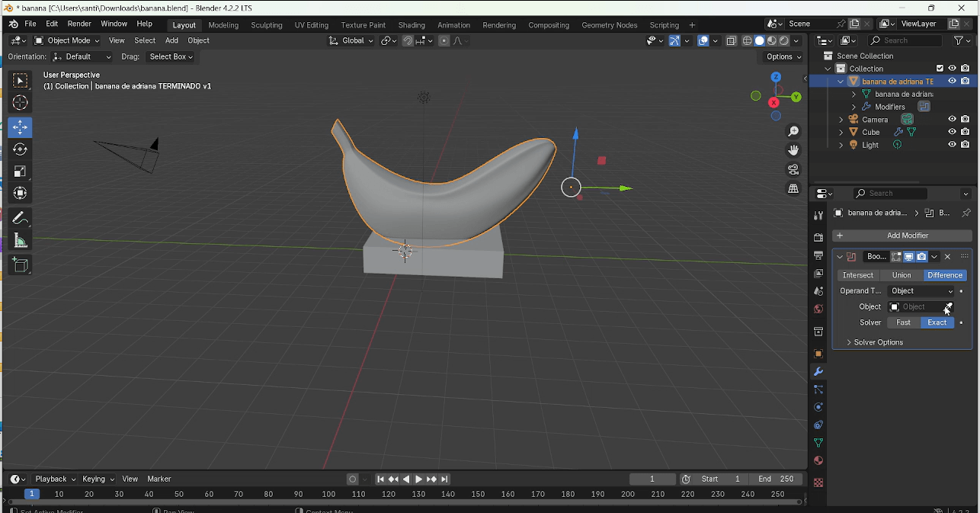Toggle visibility of Camera in outliner

click(952, 120)
